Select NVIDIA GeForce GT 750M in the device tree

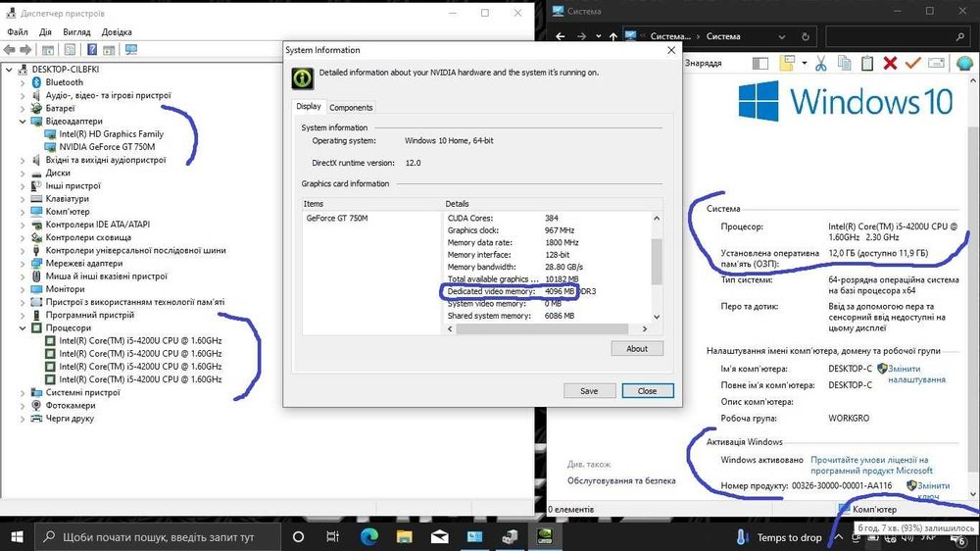tap(107, 147)
